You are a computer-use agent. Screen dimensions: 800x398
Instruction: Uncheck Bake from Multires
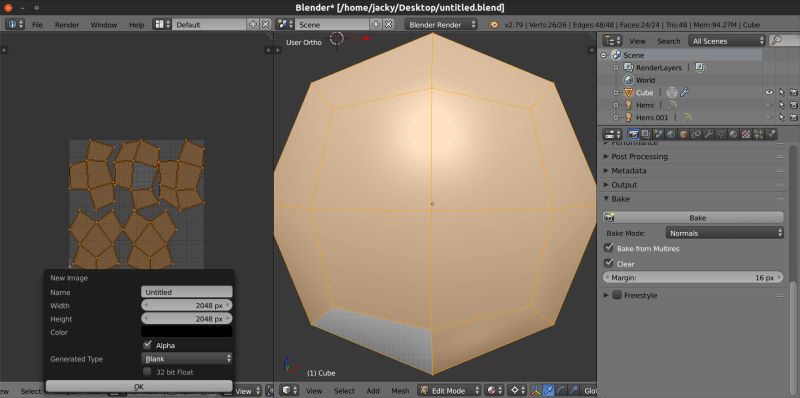[x=608, y=248]
